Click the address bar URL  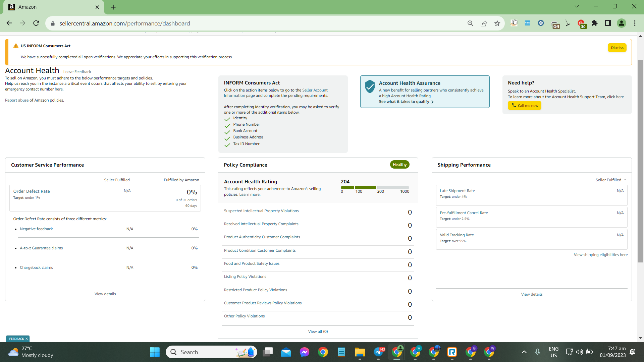(125, 23)
